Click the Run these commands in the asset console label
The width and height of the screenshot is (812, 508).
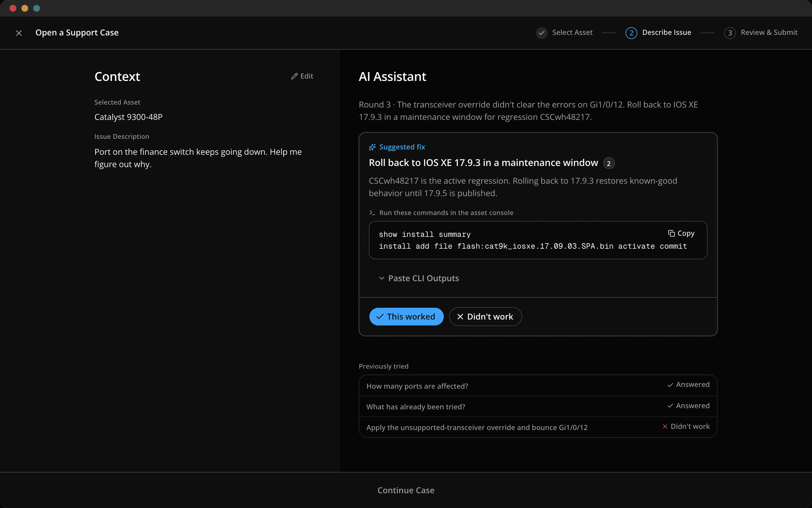(x=446, y=213)
